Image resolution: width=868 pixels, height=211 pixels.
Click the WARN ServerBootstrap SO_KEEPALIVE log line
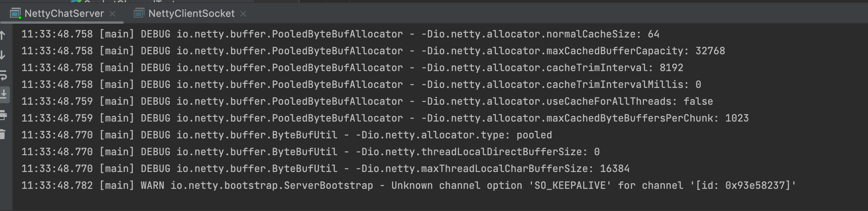tap(408, 186)
